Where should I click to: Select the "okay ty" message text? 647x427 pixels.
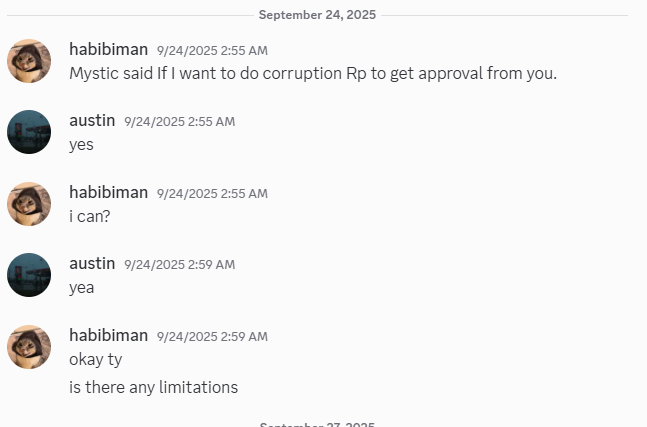click(x=95, y=359)
